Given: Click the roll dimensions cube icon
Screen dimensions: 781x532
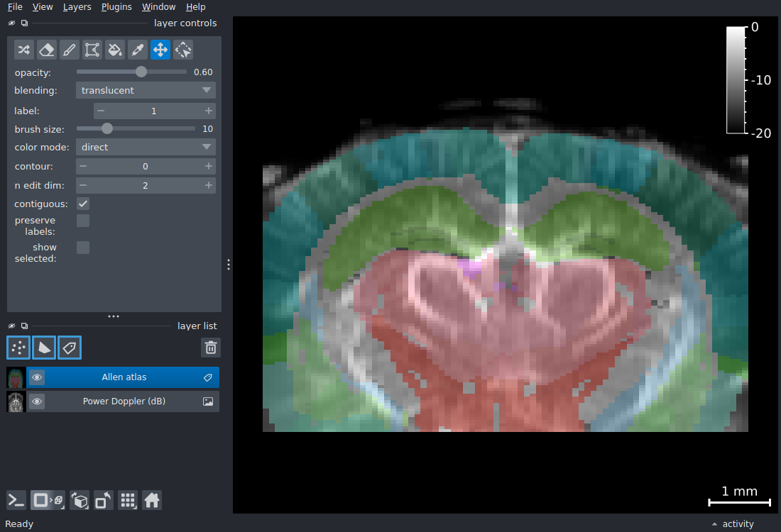Looking at the screenshot, I should [80, 500].
